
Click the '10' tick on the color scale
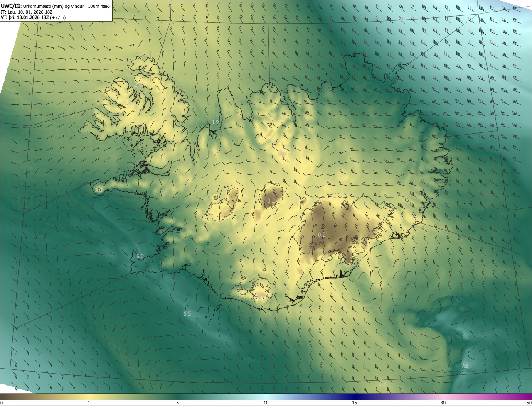(266, 403)
